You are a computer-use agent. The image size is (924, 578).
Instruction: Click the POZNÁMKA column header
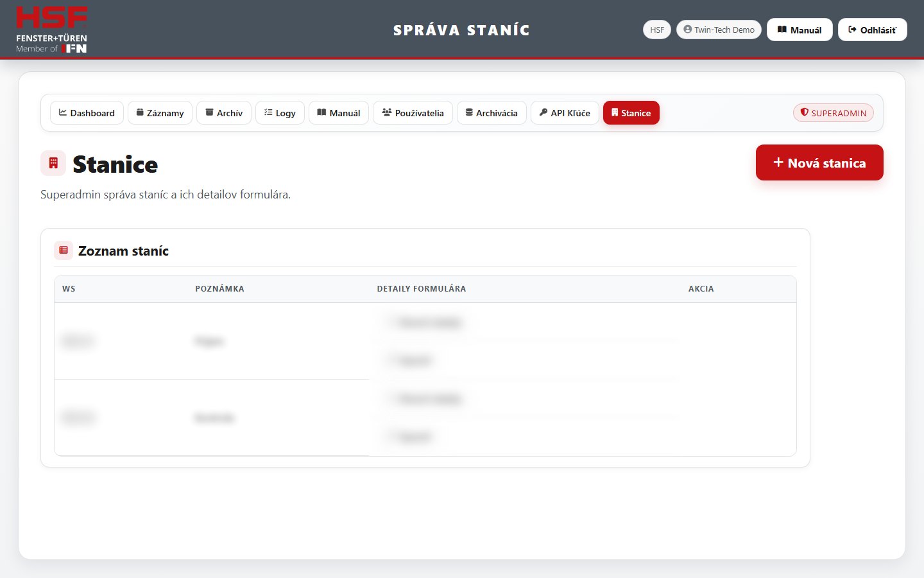click(x=219, y=289)
